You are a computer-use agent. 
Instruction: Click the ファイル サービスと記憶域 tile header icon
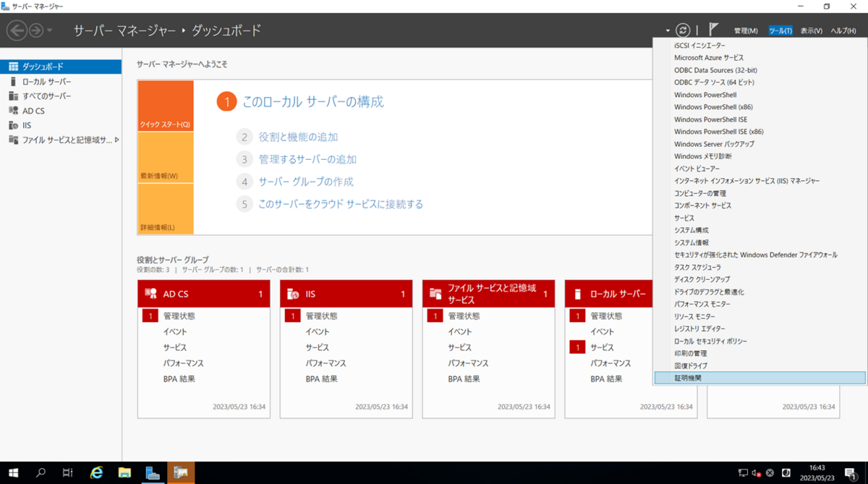(435, 294)
